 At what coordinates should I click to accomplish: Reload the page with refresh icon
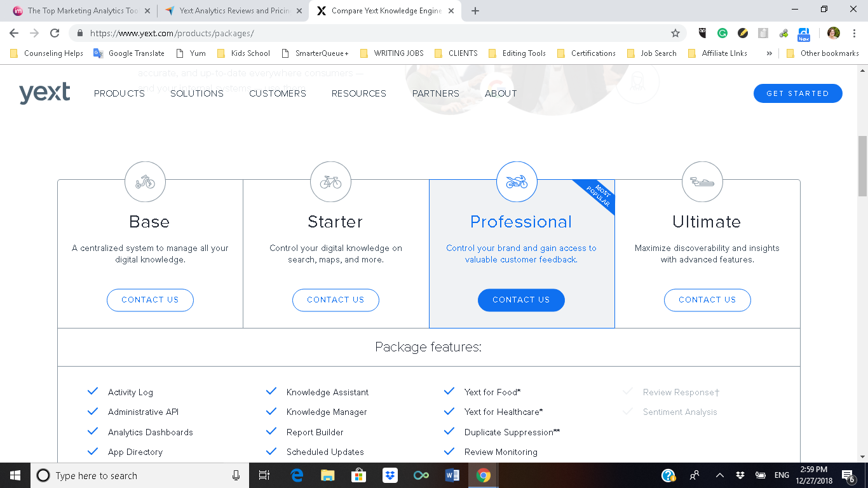(x=55, y=33)
